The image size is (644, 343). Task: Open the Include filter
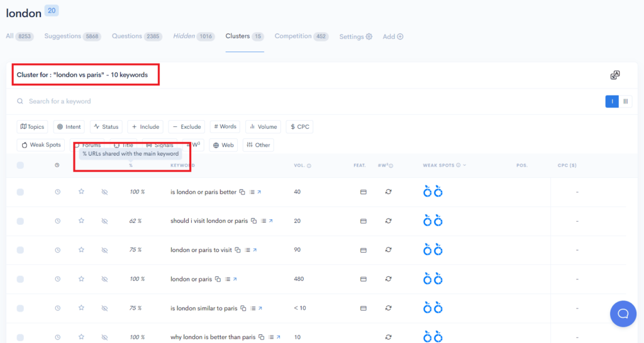coord(145,127)
